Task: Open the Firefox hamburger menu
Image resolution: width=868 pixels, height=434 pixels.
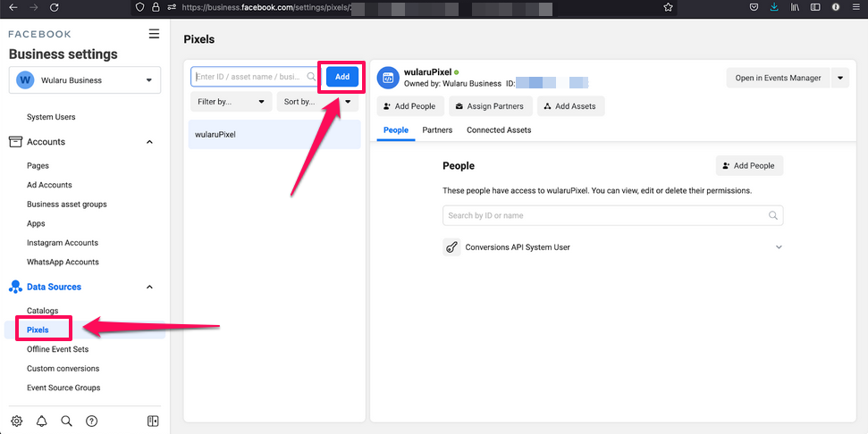Action: point(856,7)
